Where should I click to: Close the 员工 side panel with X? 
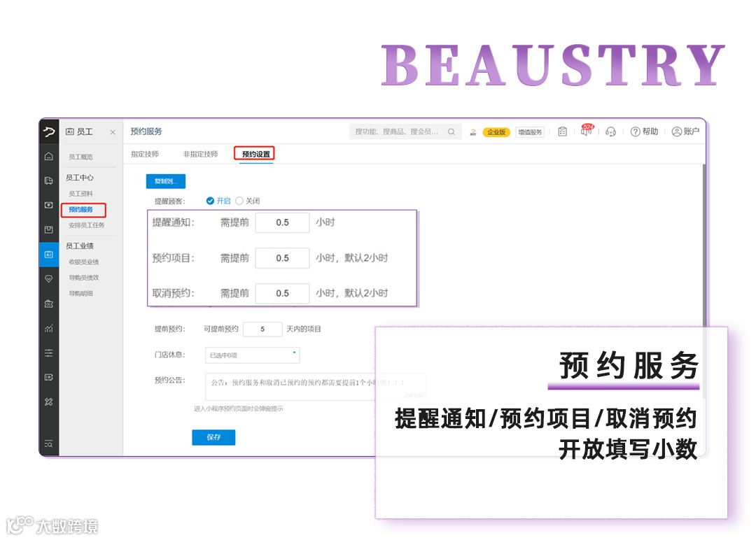point(113,132)
